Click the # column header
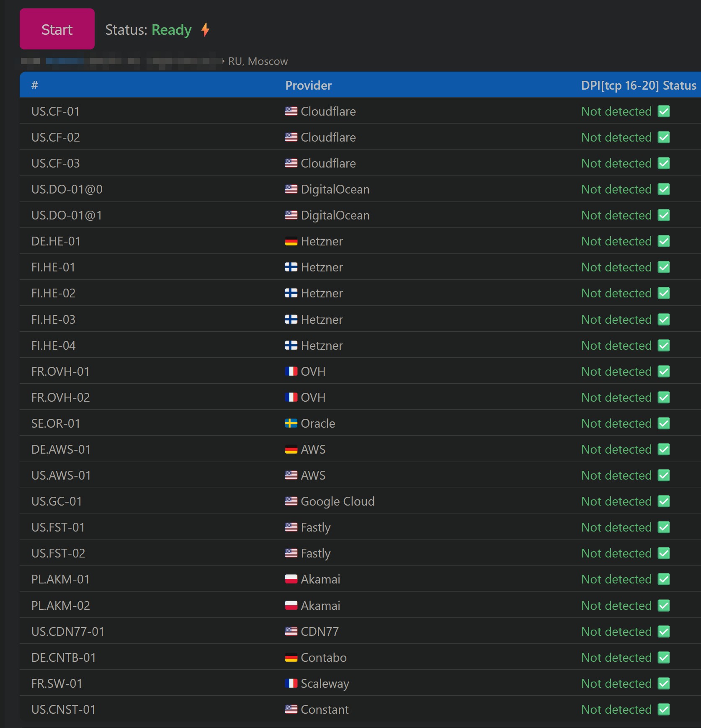 click(x=35, y=85)
